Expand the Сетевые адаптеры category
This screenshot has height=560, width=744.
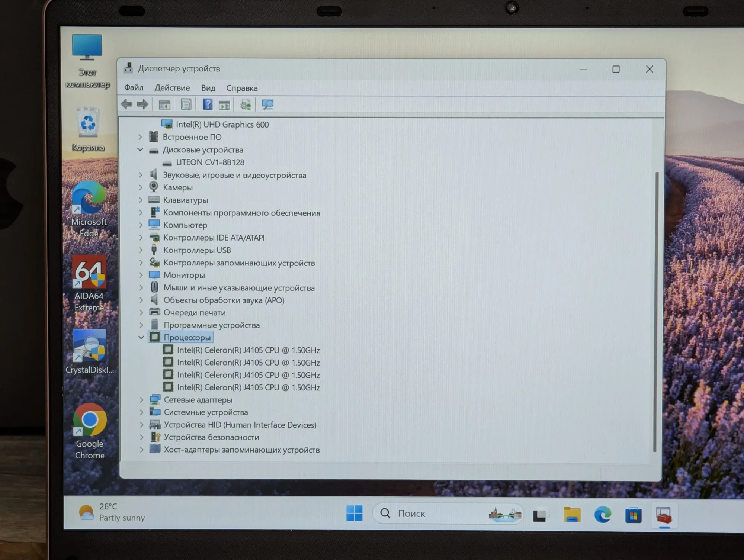[x=141, y=400]
